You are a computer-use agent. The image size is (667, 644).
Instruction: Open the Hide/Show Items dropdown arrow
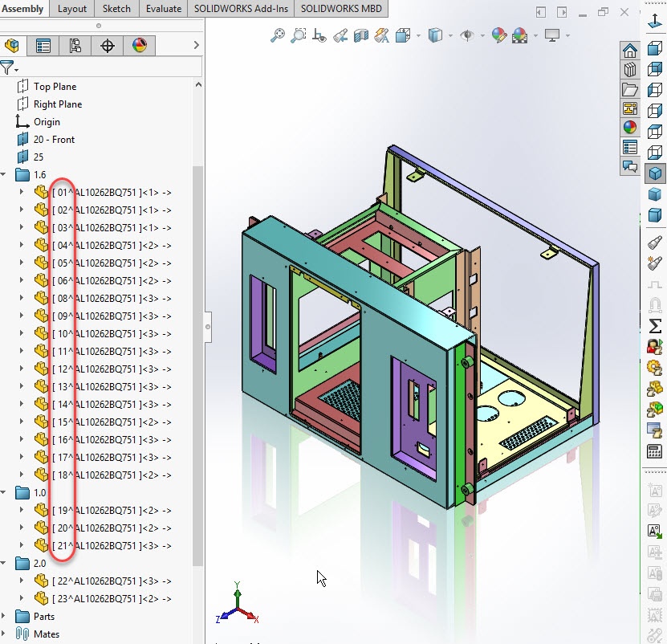click(482, 36)
